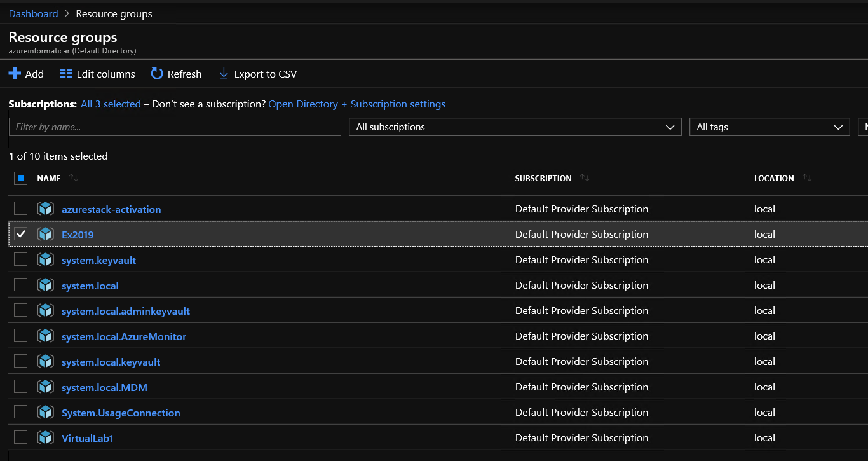This screenshot has height=461, width=868.
Task: Click the cube icon next to system.keyvault
Action: click(x=45, y=259)
